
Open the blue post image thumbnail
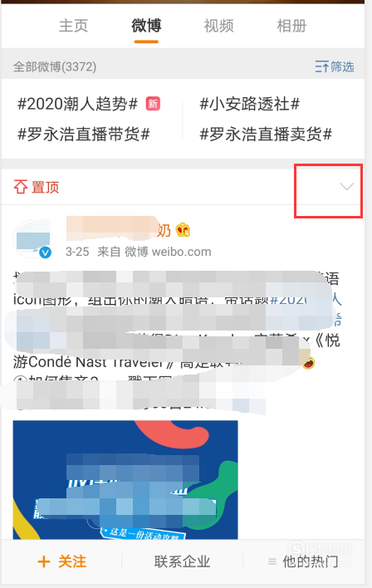(125, 480)
